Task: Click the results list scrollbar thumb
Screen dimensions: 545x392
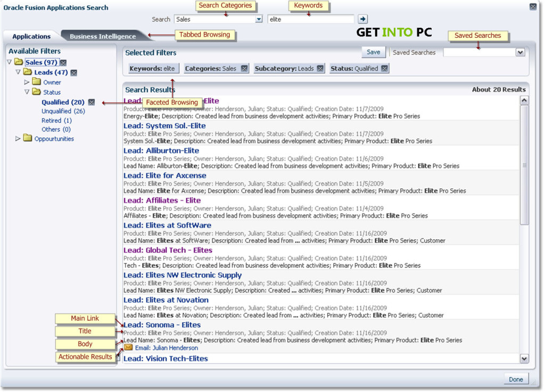Action: [x=524, y=165]
